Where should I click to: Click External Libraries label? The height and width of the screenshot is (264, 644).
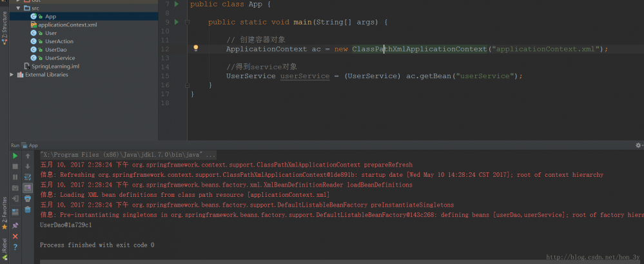[x=47, y=75]
